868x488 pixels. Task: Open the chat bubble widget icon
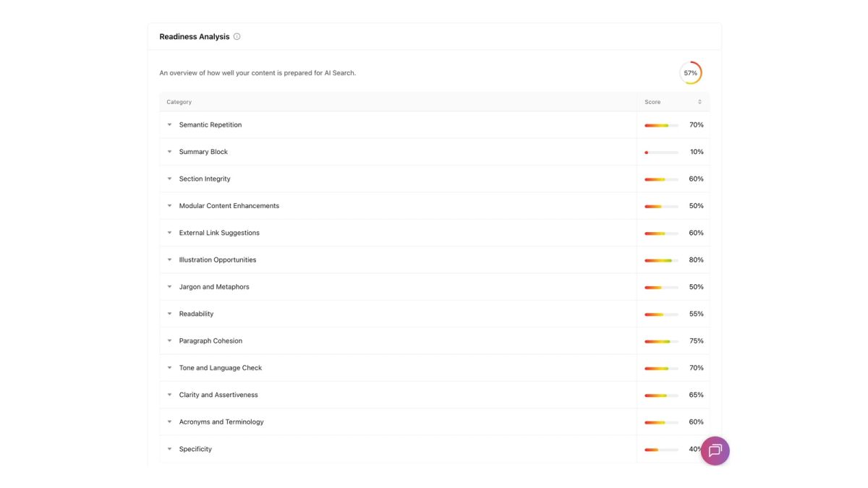[715, 451]
